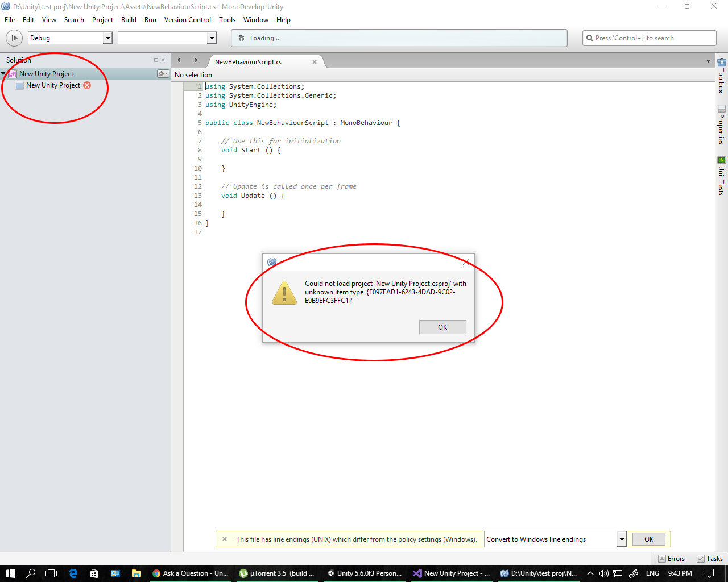Click 'using UnityEngine;' line
The image size is (728, 582).
click(x=241, y=105)
